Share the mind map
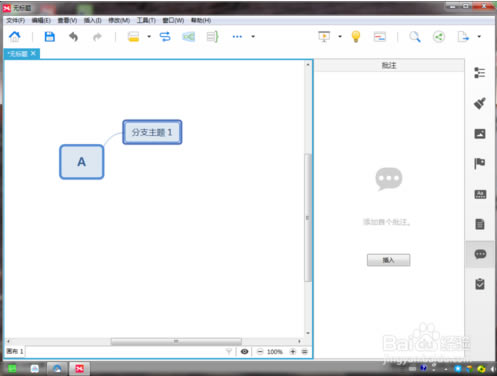Image resolution: width=497 pixels, height=376 pixels. pyautogui.click(x=439, y=36)
